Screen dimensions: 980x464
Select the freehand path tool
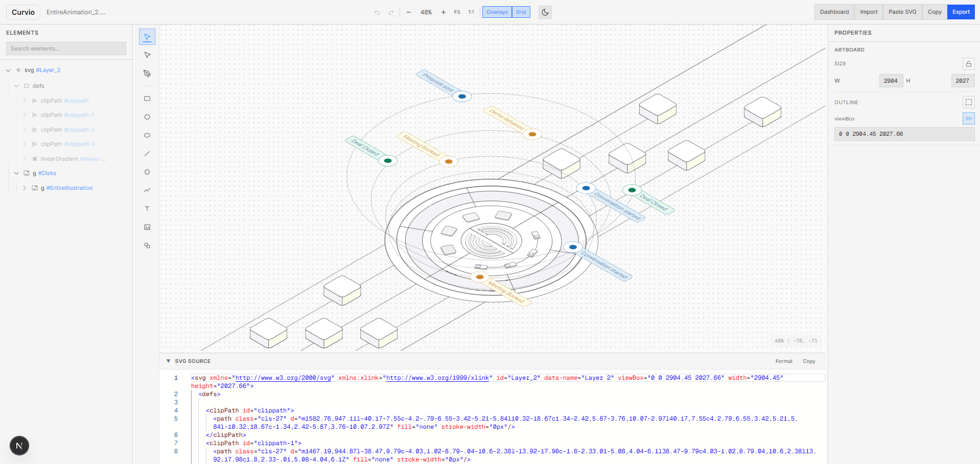click(147, 190)
